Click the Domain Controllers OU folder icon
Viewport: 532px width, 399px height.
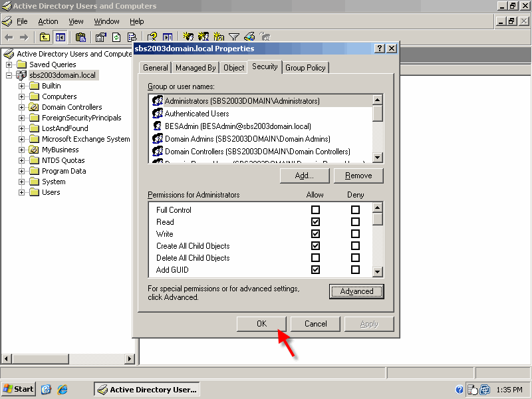point(34,107)
